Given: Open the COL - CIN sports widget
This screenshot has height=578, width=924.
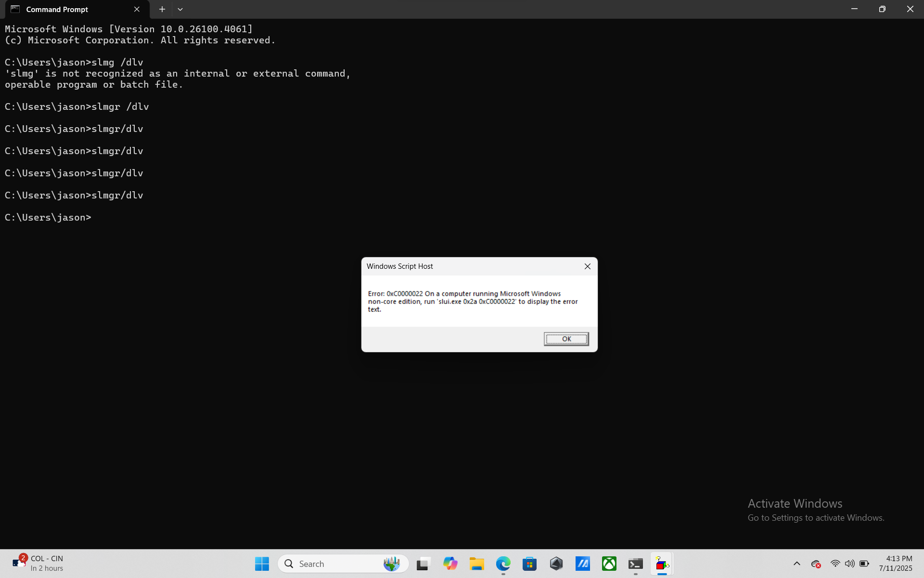Looking at the screenshot, I should [38, 564].
